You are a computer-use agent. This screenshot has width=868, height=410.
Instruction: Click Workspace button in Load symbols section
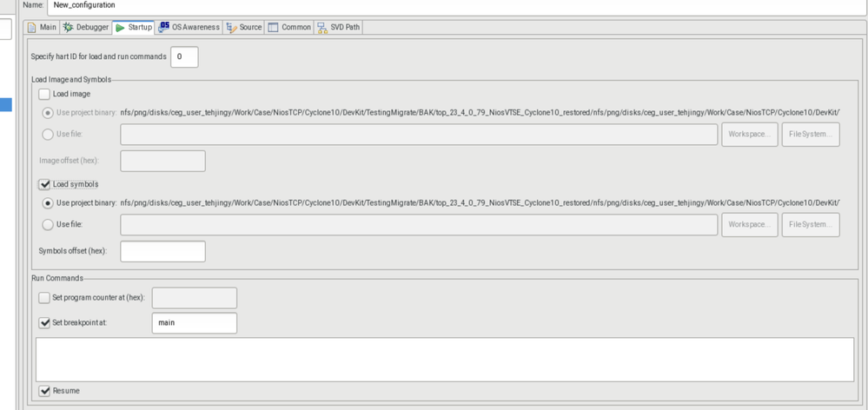click(750, 225)
